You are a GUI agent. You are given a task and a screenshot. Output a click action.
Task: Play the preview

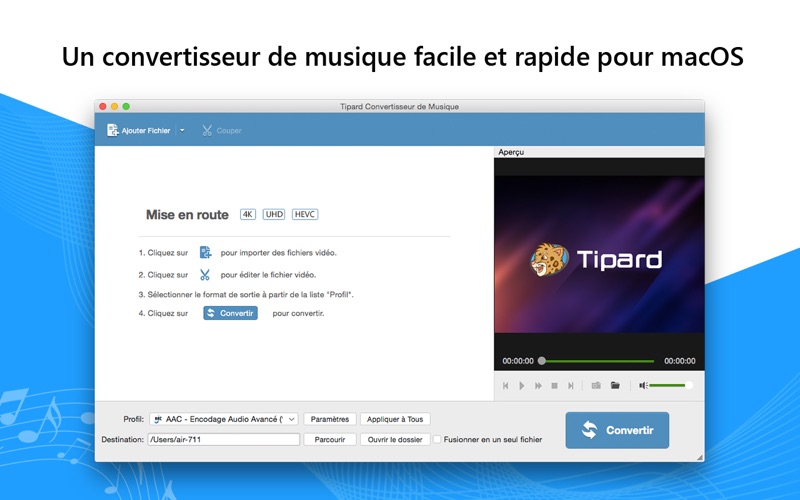click(521, 386)
